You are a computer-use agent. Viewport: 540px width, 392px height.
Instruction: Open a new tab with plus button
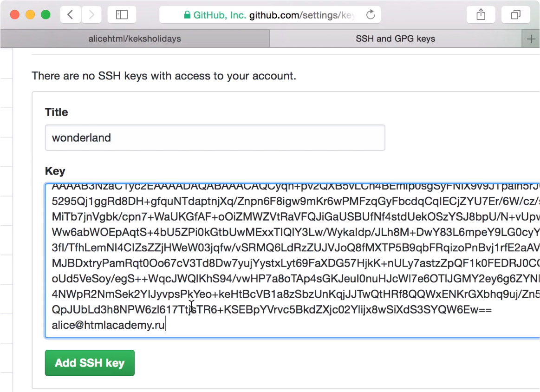click(531, 39)
